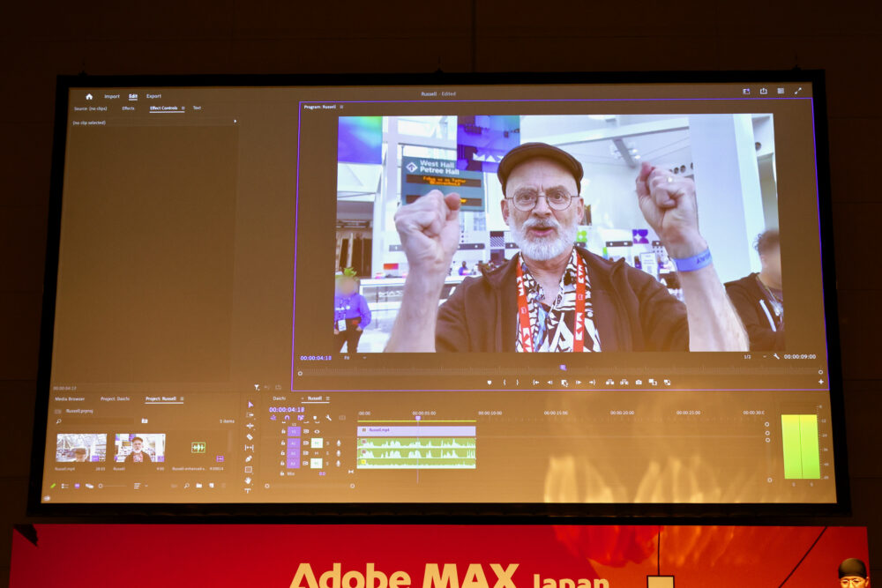Click the Program monitor playhead scrubber

coord(563,368)
